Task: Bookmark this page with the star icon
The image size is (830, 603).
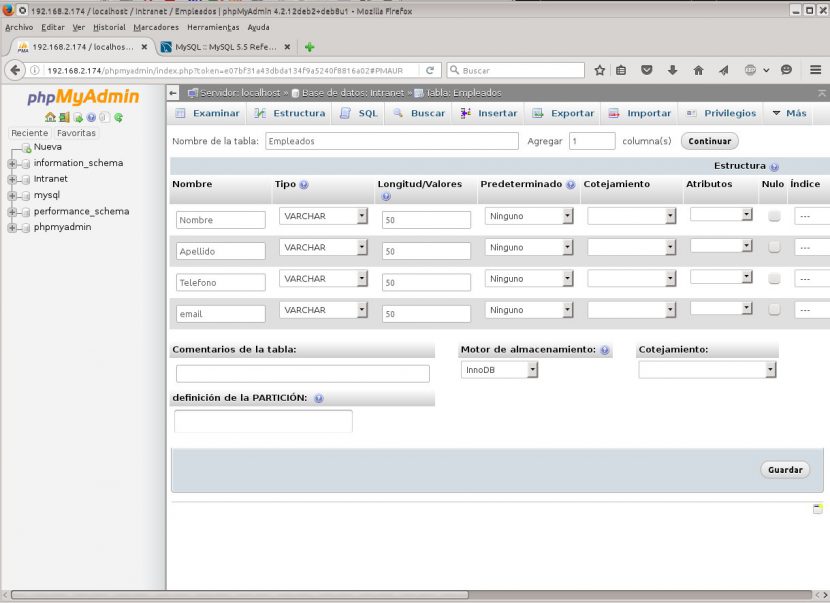Action: [x=599, y=70]
